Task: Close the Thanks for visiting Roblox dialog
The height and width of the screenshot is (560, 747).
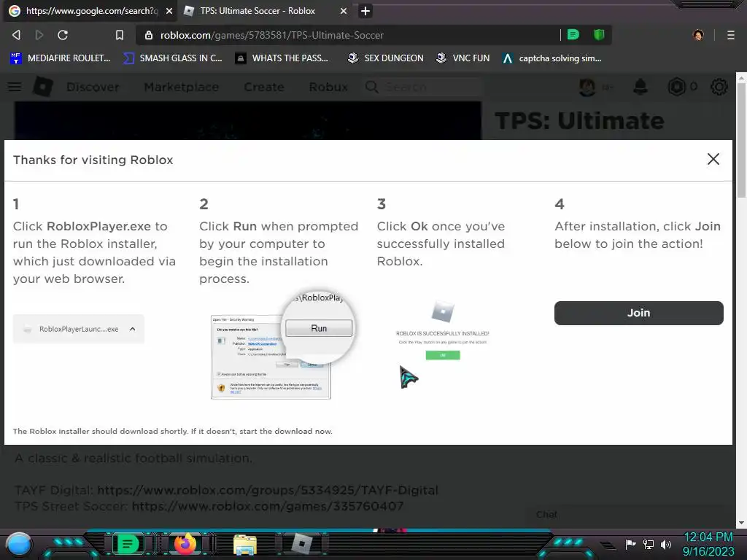Action: 713,159
